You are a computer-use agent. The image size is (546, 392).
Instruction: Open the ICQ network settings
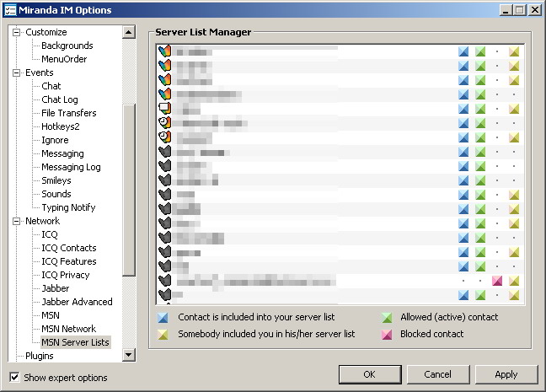click(50, 234)
